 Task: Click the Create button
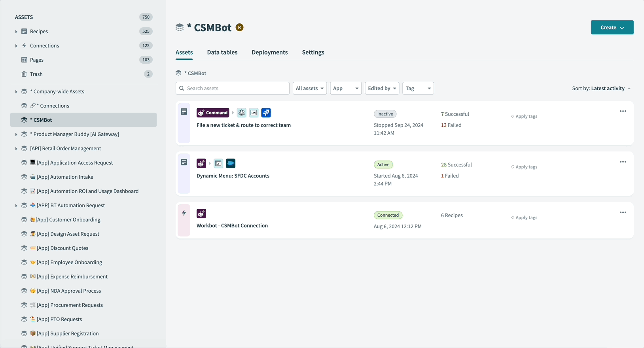612,27
